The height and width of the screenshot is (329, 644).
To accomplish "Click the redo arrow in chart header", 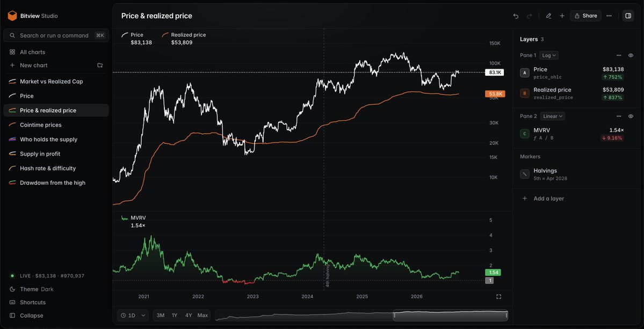I will 530,16.
